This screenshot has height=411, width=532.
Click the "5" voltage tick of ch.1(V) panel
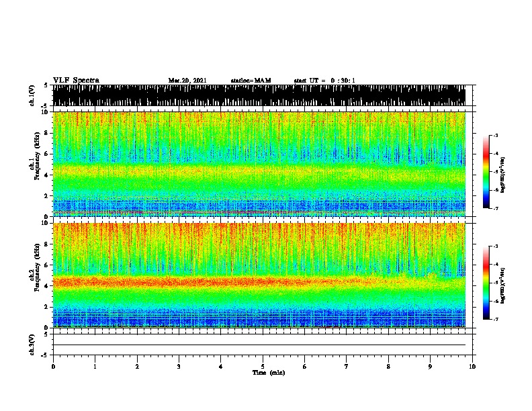click(46, 85)
